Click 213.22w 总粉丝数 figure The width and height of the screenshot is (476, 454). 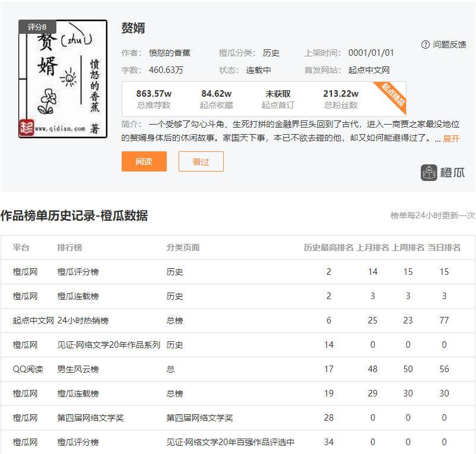(341, 94)
